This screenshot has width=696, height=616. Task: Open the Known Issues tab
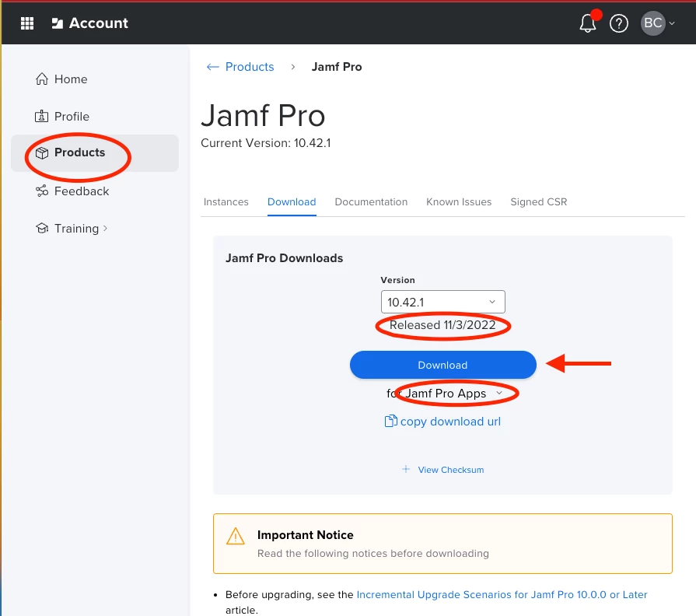(459, 202)
